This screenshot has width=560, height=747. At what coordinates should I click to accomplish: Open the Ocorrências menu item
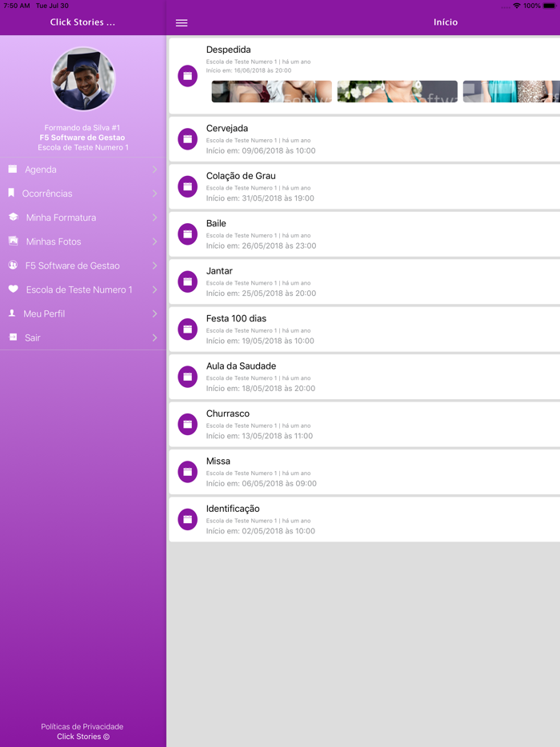point(83,194)
